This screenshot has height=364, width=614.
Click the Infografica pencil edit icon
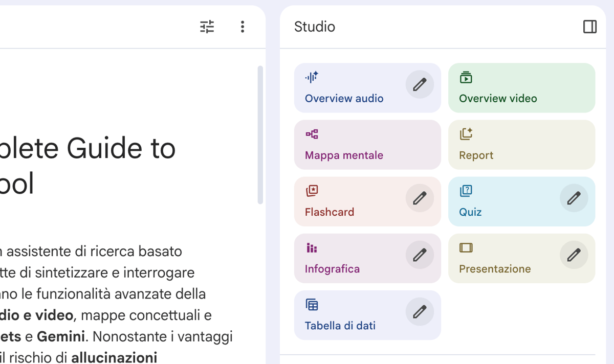pos(420,255)
